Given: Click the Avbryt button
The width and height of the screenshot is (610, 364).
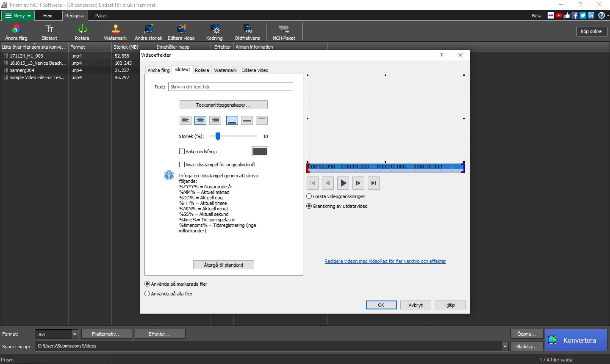Looking at the screenshot, I should point(416,305).
